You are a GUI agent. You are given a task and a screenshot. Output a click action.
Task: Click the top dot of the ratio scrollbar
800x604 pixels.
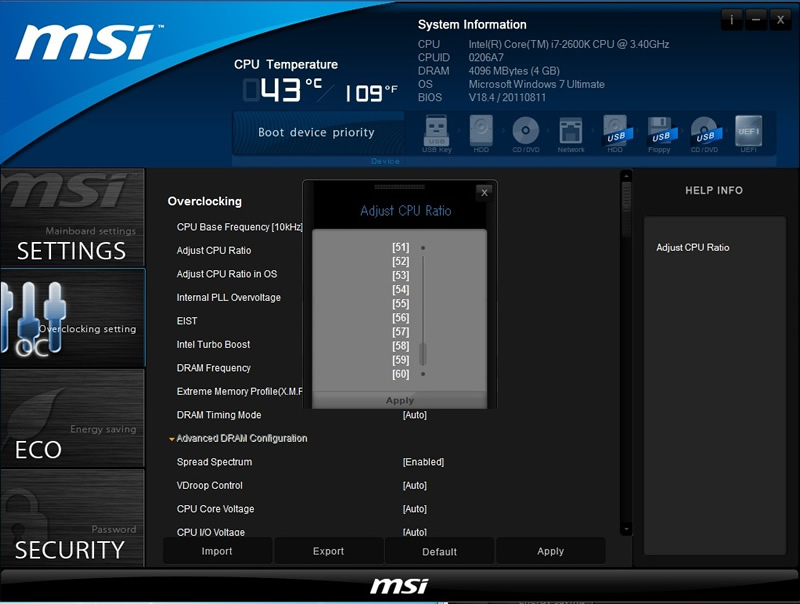tap(423, 248)
